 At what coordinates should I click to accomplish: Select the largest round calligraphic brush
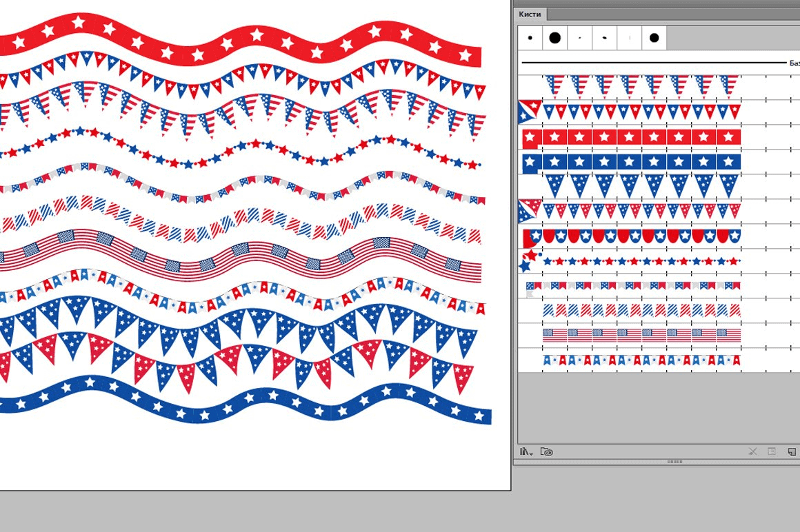(x=554, y=38)
